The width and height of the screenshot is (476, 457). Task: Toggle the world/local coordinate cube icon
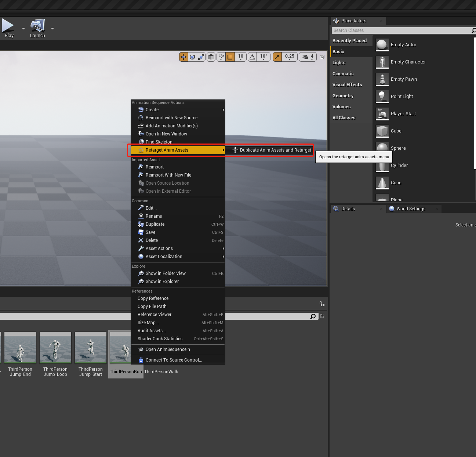point(211,57)
